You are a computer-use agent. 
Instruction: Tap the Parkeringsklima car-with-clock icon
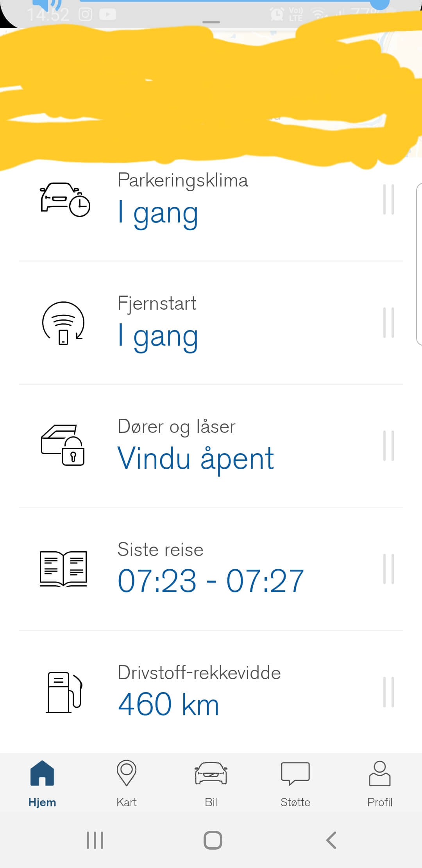tap(65, 199)
